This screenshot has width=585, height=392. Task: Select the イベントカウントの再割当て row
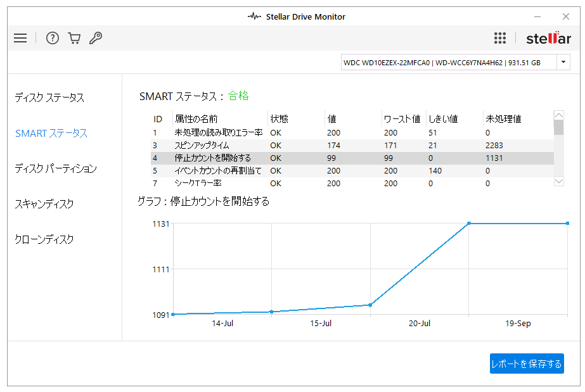coord(352,170)
